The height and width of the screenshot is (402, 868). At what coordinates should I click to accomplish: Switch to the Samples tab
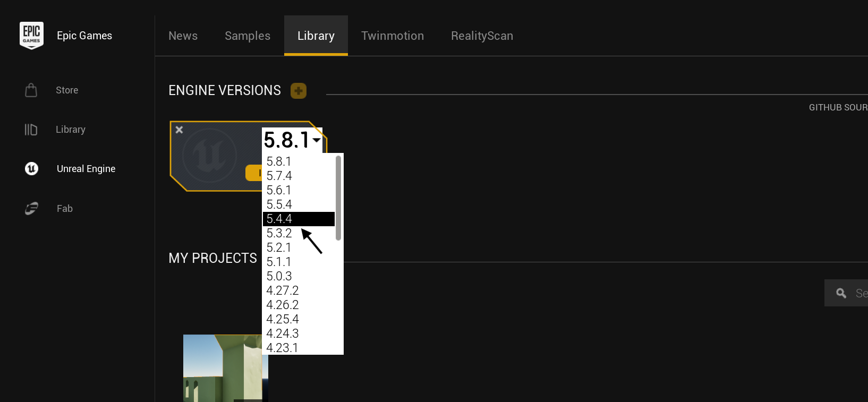(248, 36)
